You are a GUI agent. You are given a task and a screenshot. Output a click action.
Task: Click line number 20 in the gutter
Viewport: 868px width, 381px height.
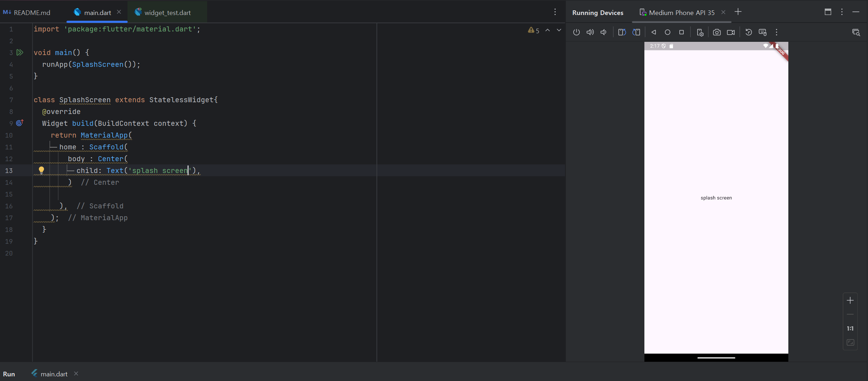click(9, 253)
